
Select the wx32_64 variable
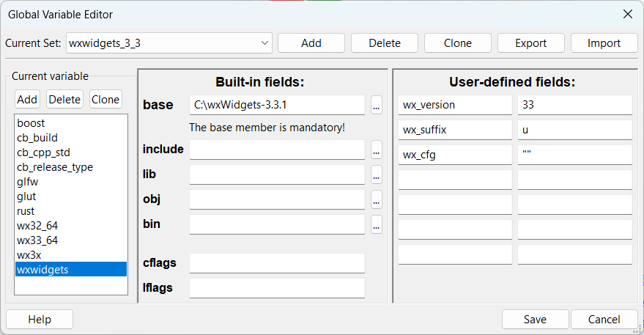(71, 226)
